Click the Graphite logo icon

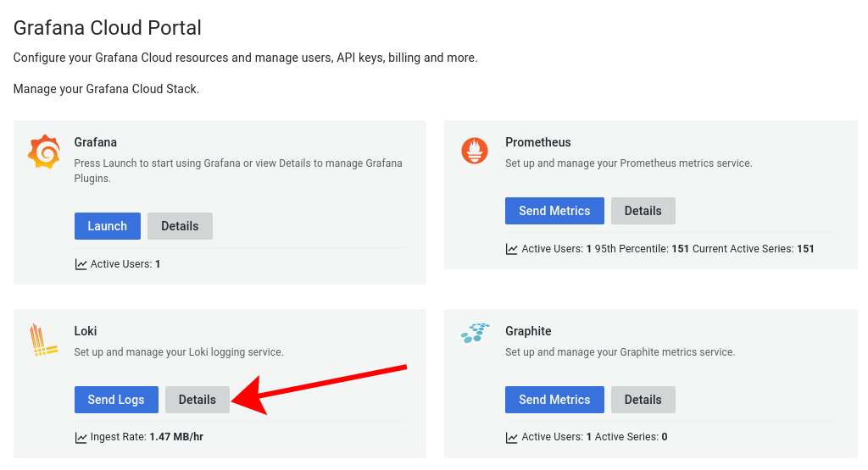(475, 333)
